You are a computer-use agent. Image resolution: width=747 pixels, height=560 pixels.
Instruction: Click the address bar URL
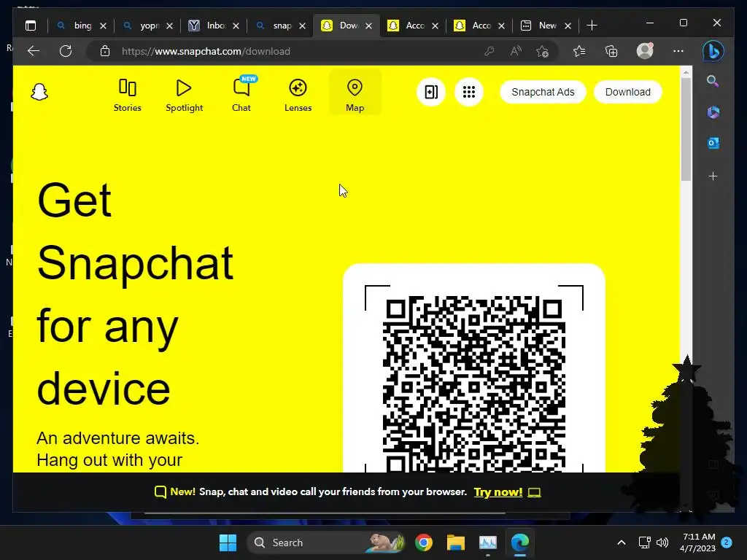[x=206, y=51]
